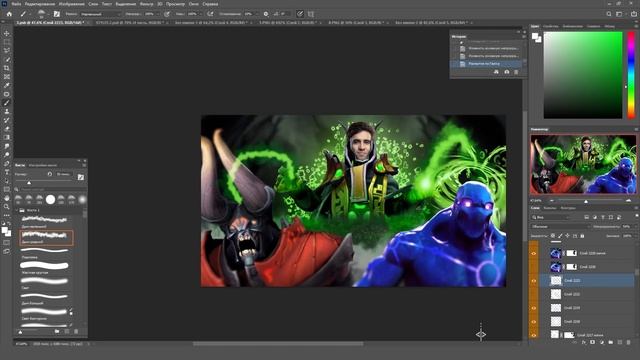Select the Rectangular Marquee tool

coord(7,42)
